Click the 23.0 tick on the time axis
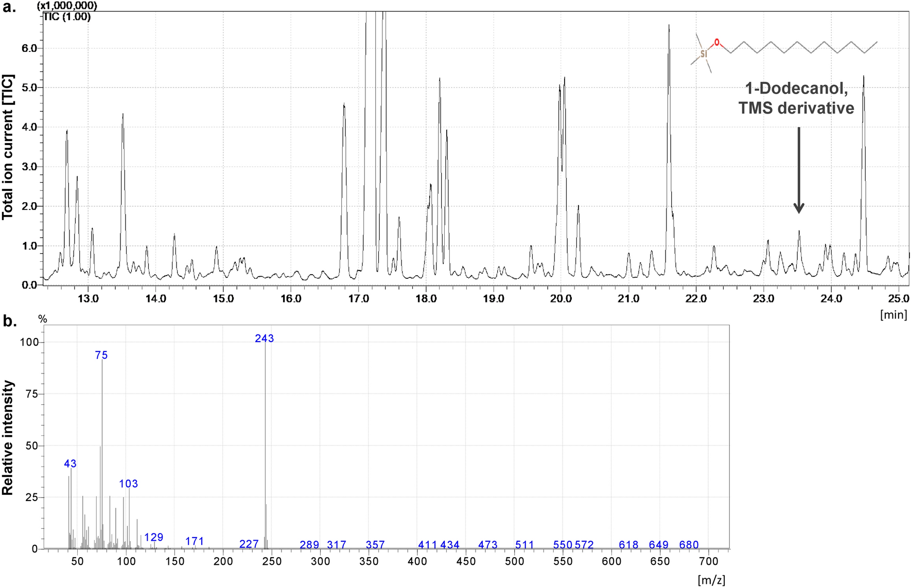Image resolution: width=911 pixels, height=588 pixels. click(x=764, y=299)
